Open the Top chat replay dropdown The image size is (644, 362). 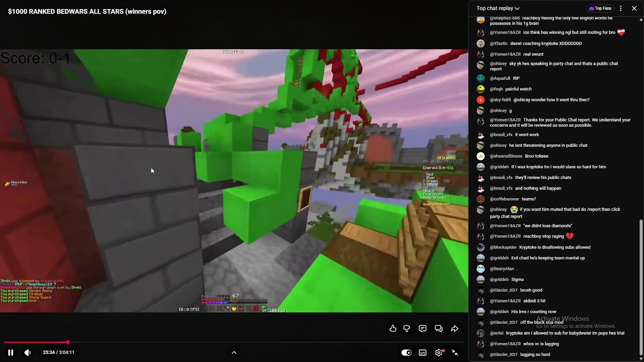coord(498,8)
